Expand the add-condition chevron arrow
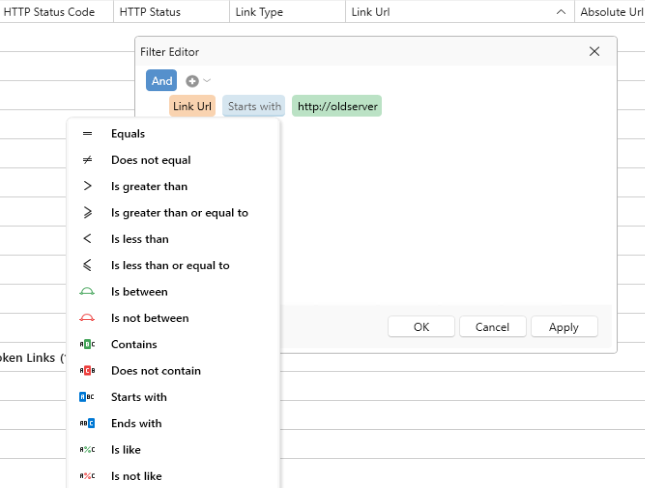 click(207, 81)
